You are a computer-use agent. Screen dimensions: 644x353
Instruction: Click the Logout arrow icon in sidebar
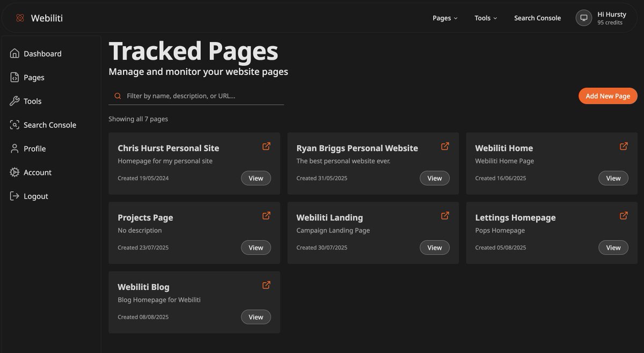point(14,196)
